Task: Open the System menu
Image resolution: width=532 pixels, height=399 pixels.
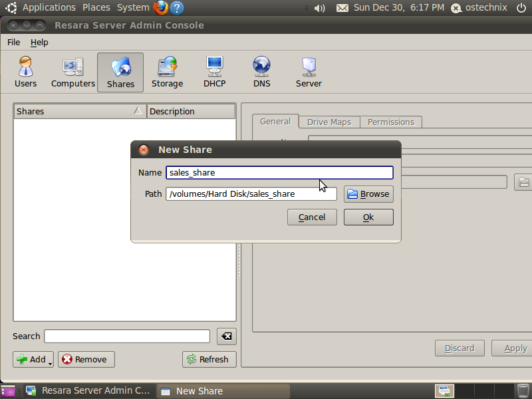Action: pyautogui.click(x=133, y=7)
